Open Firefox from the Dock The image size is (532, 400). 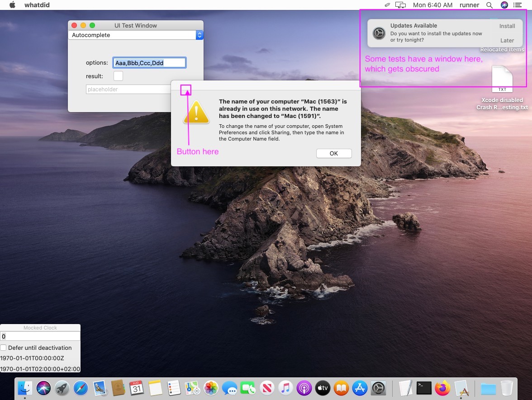click(442, 388)
